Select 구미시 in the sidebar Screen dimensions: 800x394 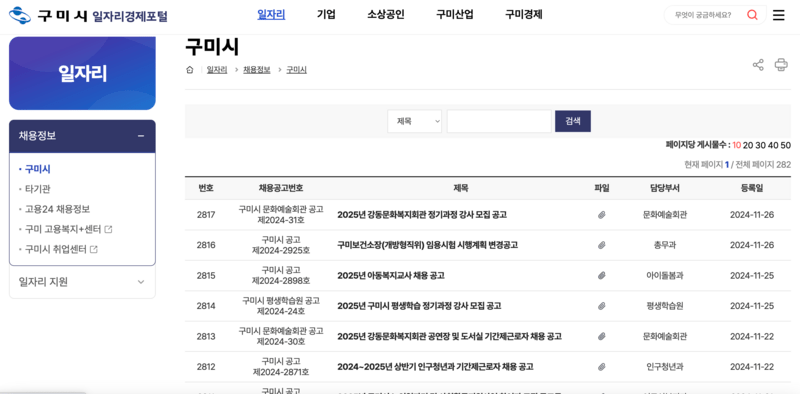(x=38, y=169)
